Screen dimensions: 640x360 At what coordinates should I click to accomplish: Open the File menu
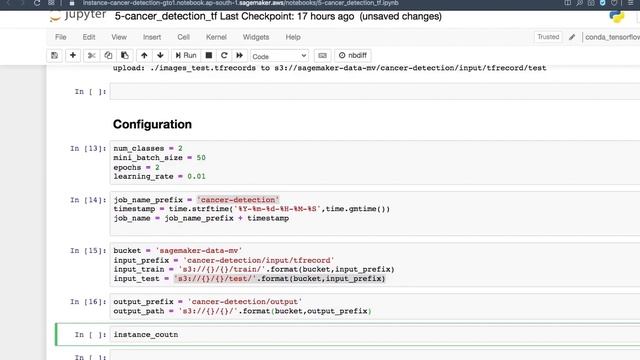(60, 37)
